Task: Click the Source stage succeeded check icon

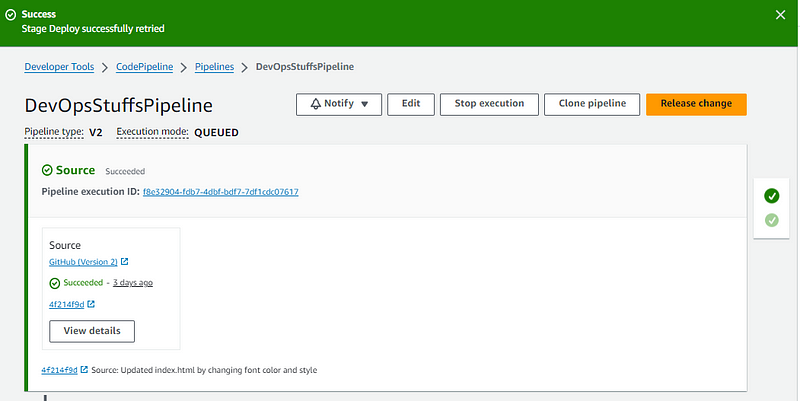Action: 47,170
